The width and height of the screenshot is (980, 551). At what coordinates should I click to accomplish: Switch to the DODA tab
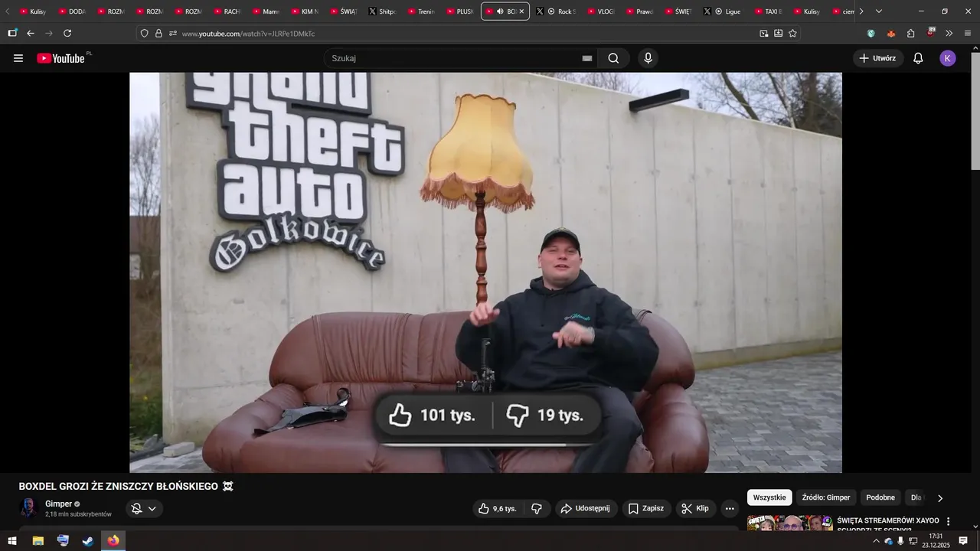coord(73,11)
